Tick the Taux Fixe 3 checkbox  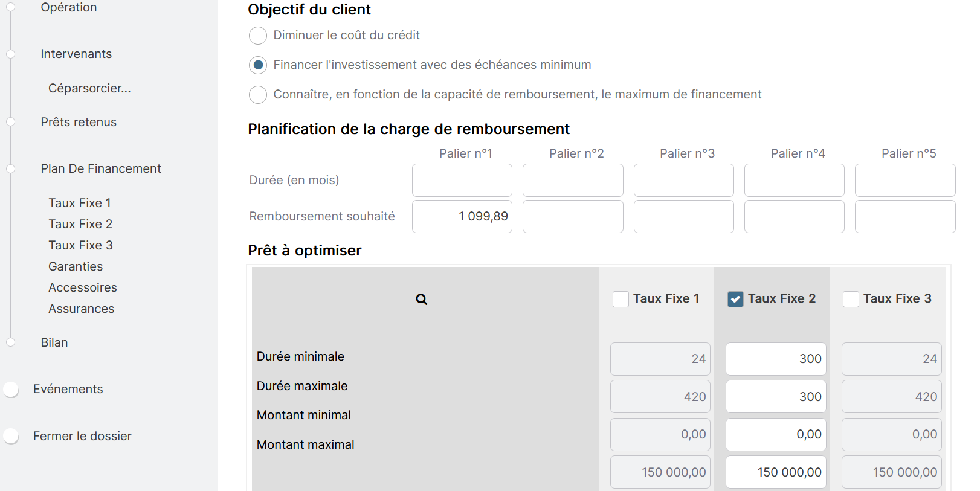(851, 299)
